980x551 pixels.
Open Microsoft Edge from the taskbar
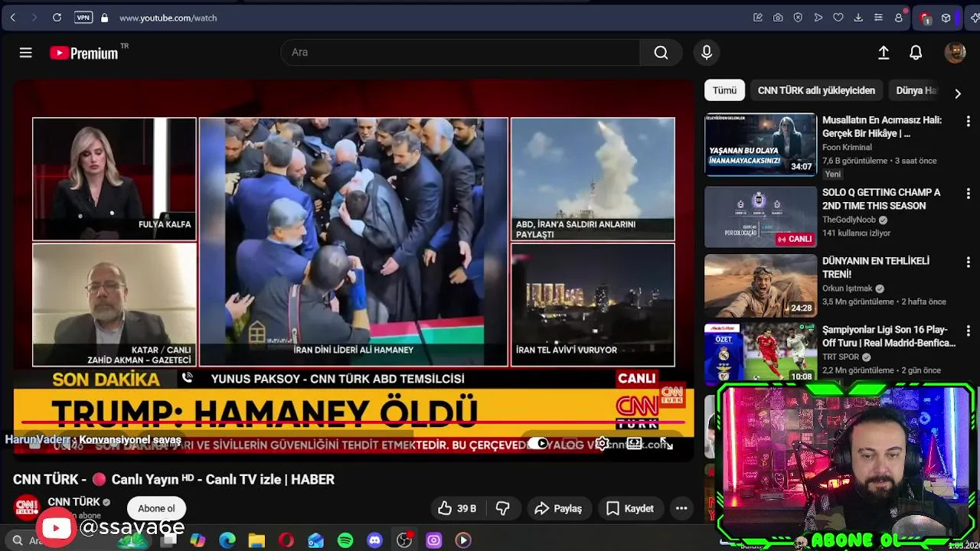pos(227,540)
